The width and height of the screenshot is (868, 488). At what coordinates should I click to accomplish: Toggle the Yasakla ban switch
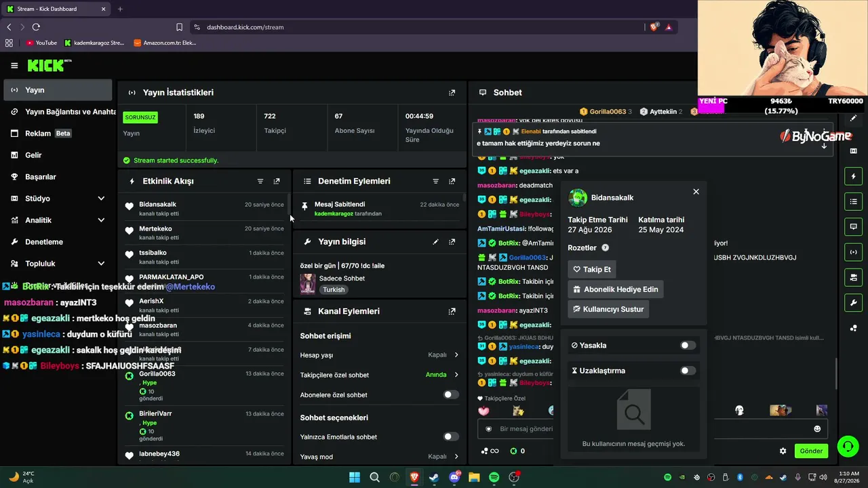coord(688,346)
